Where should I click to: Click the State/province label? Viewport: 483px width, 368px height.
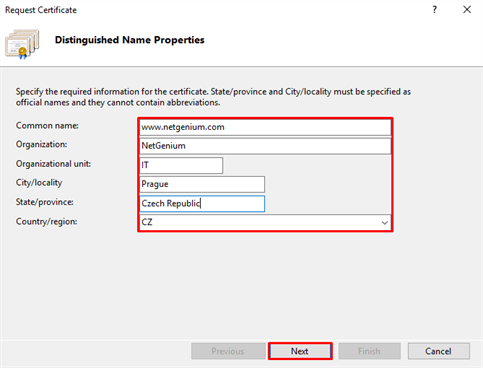pos(45,202)
